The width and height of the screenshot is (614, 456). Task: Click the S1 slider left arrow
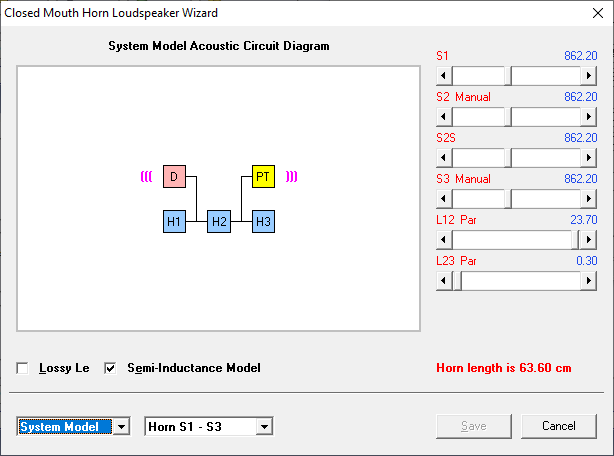tap(444, 76)
